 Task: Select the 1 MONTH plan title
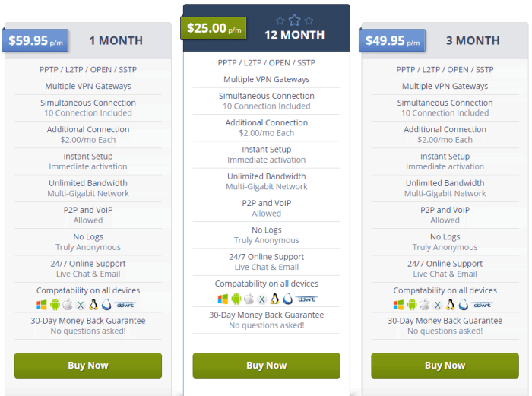point(116,41)
